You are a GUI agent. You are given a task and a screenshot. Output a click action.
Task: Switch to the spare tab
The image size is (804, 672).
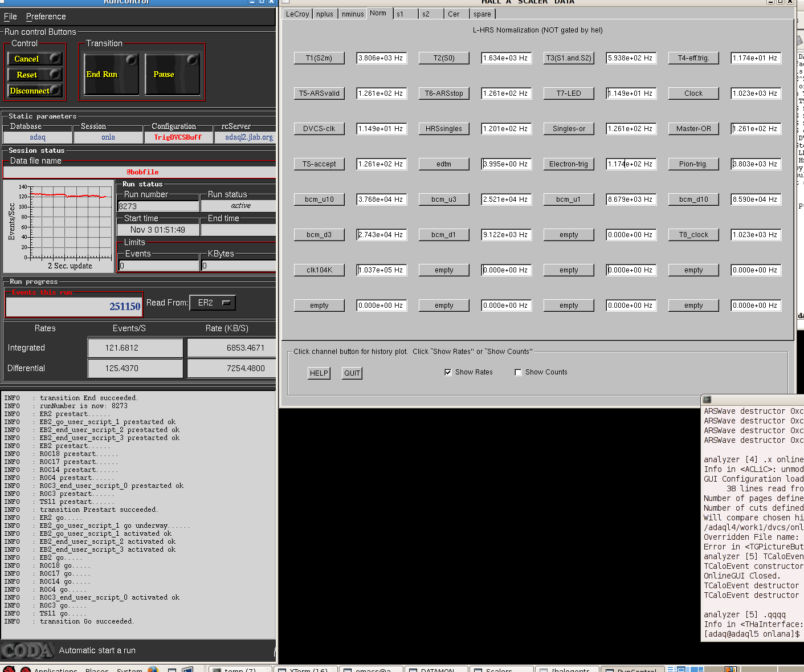pyautogui.click(x=482, y=14)
